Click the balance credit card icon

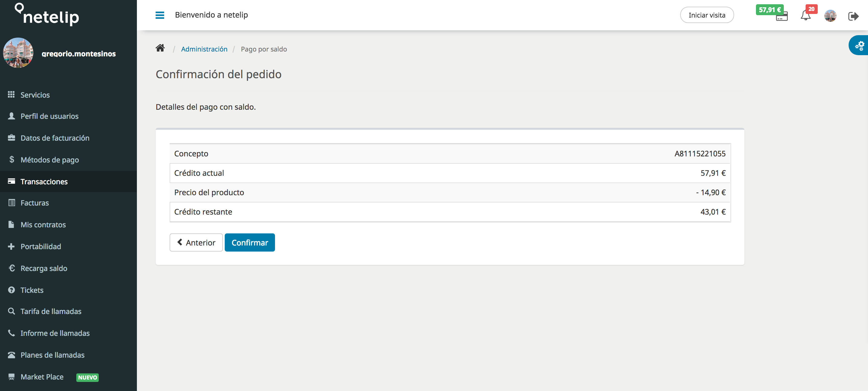(782, 17)
